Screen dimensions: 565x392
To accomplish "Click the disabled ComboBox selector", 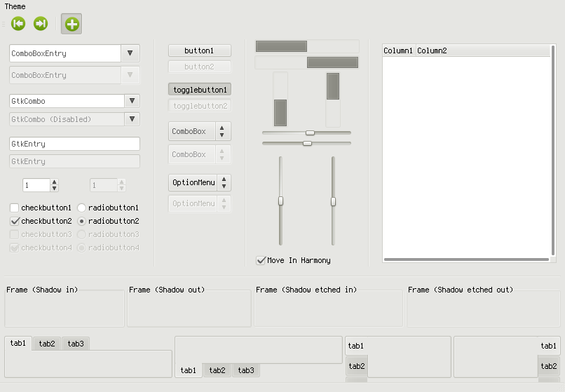I will click(x=200, y=154).
